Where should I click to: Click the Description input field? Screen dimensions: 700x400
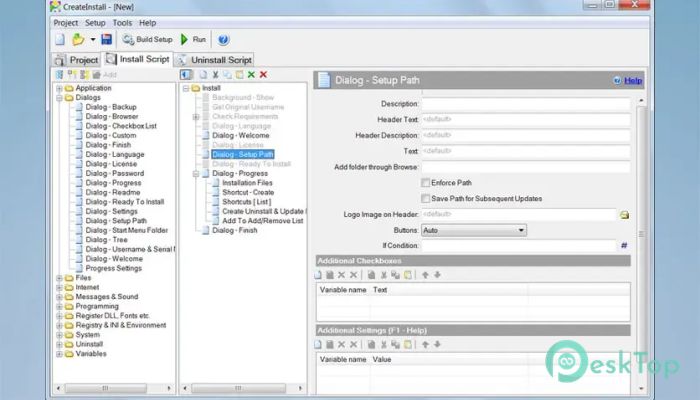click(526, 104)
